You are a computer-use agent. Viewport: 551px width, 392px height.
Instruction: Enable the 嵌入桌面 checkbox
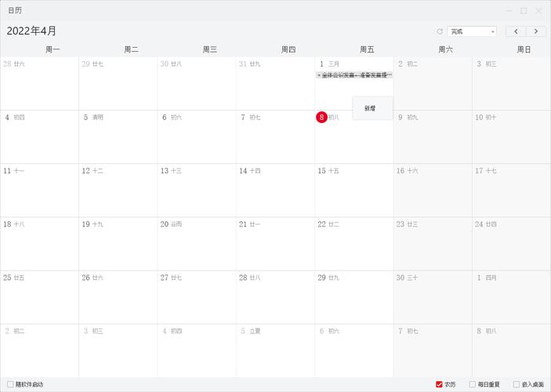[517, 384]
